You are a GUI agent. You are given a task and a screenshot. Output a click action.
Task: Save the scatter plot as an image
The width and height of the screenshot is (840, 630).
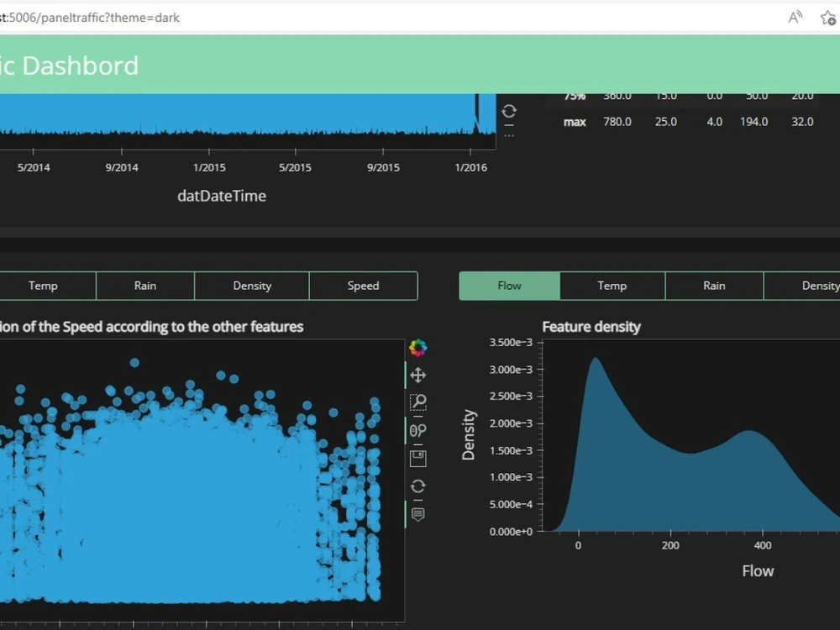(418, 458)
